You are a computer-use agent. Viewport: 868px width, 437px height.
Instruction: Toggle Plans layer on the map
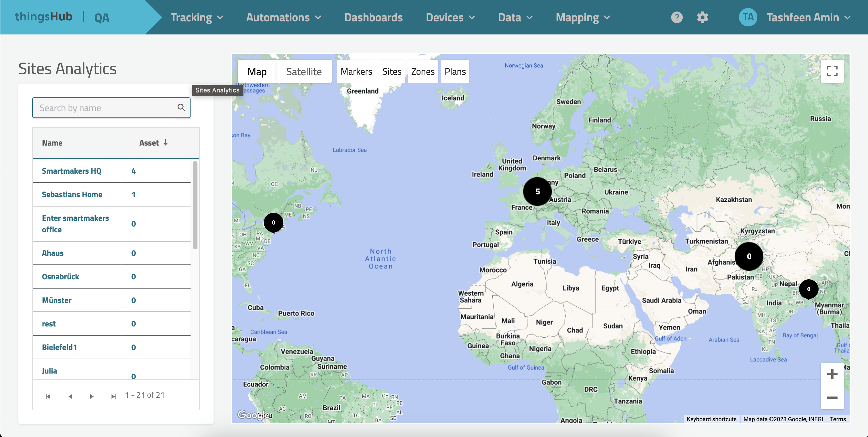click(x=455, y=71)
